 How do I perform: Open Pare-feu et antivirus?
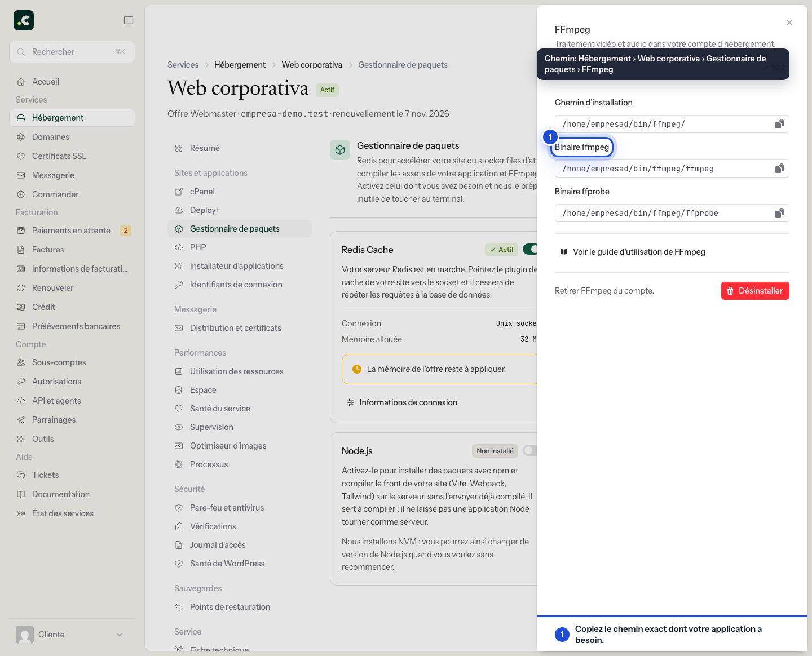pos(240,508)
